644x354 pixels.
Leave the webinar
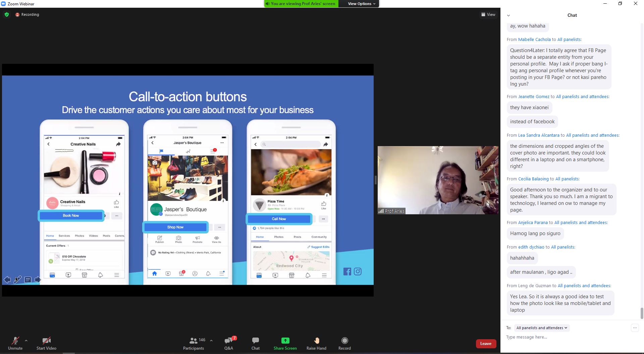pyautogui.click(x=486, y=344)
